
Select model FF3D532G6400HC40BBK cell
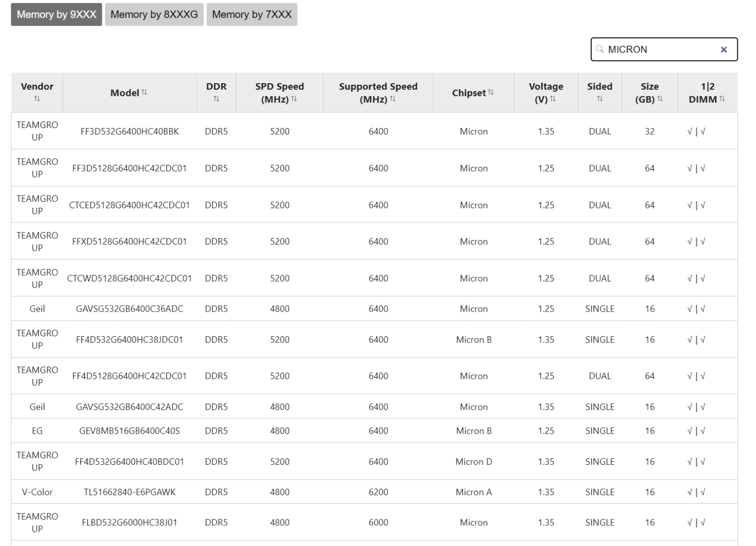coord(130,132)
